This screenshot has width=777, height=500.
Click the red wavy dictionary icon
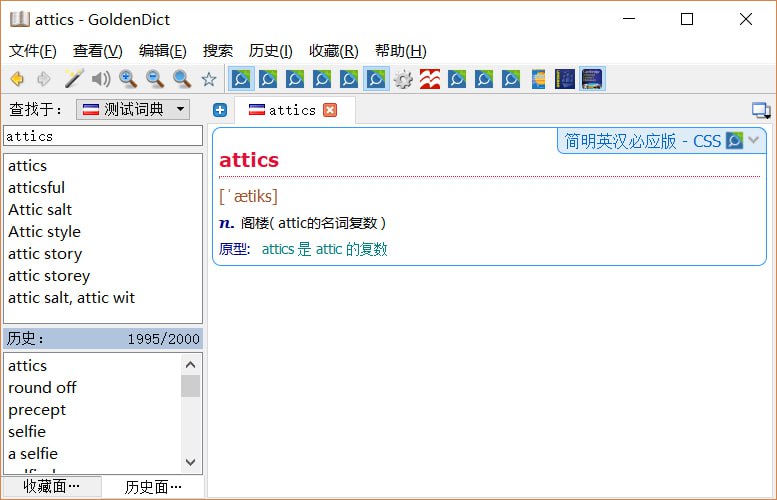tap(430, 79)
